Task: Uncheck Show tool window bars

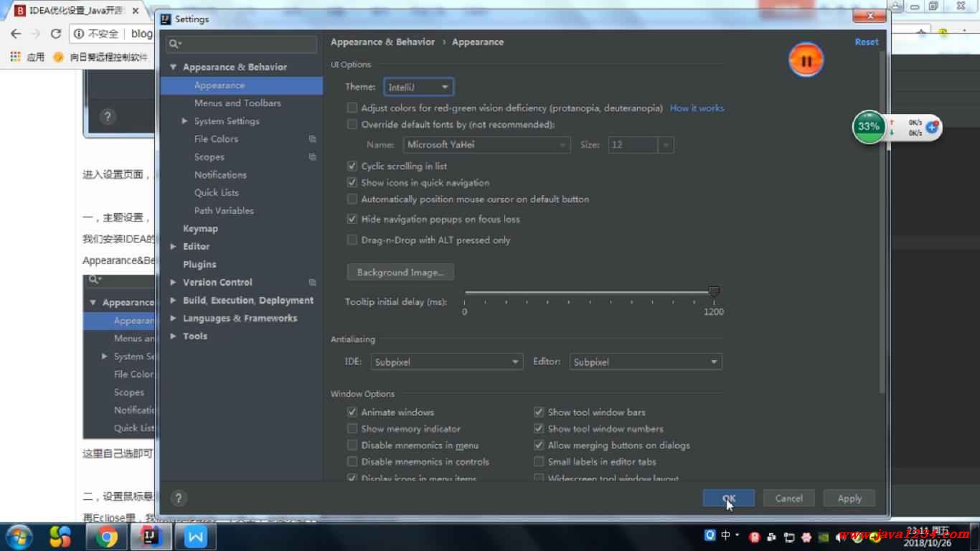Action: point(539,413)
